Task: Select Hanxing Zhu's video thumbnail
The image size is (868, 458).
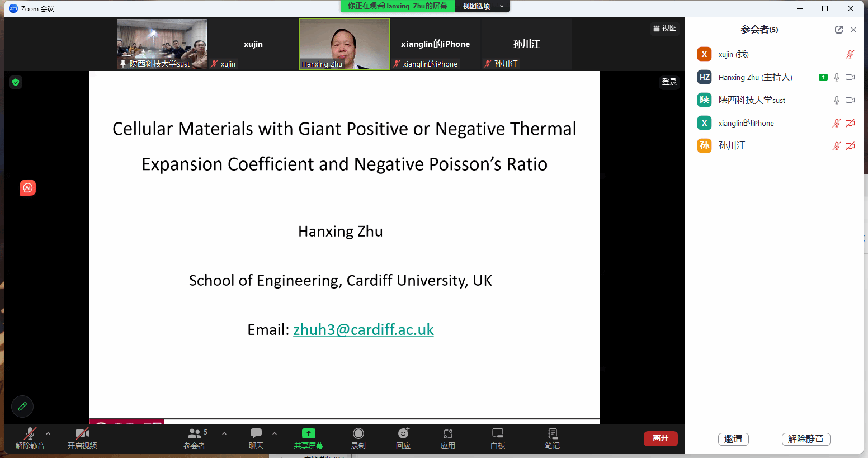Action: tap(345, 44)
